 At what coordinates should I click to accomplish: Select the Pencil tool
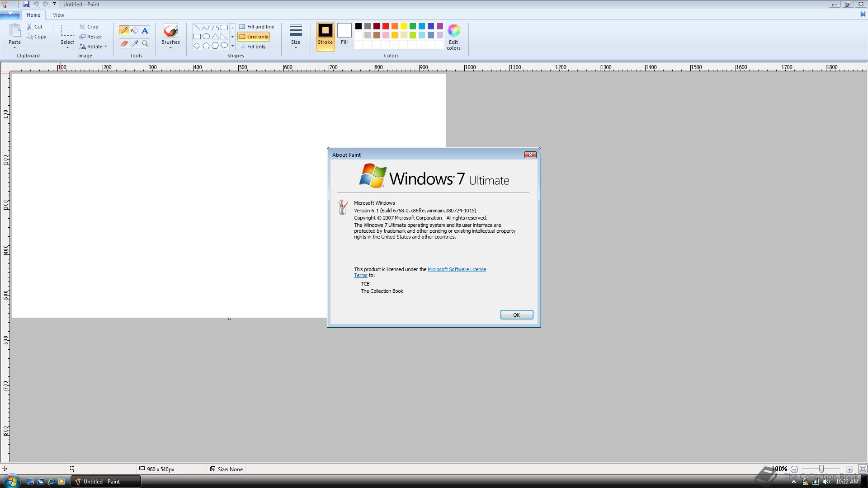[x=124, y=31]
